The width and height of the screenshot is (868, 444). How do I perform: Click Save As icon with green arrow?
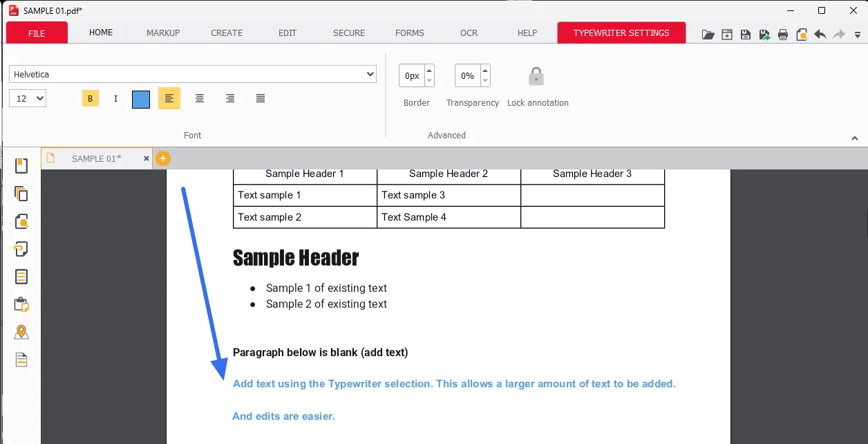coord(764,35)
